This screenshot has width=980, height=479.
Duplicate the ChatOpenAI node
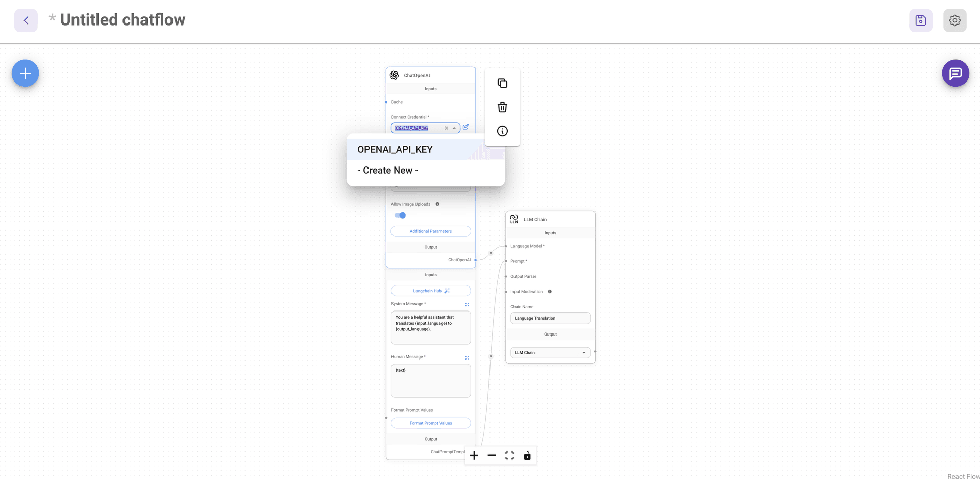[x=502, y=83]
